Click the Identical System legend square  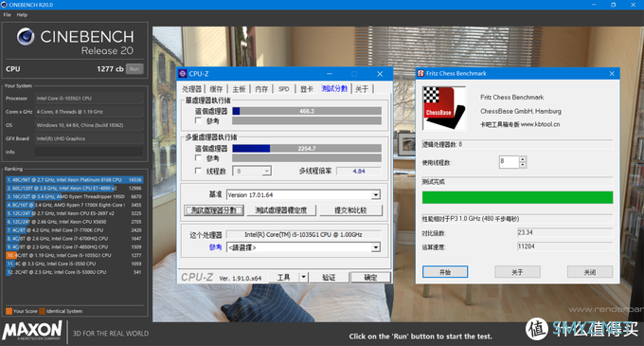tap(42, 311)
